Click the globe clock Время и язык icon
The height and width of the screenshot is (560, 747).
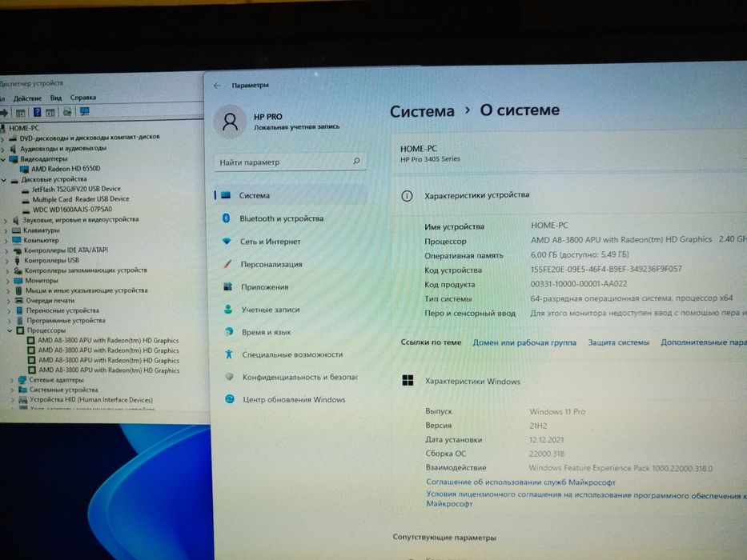[229, 331]
